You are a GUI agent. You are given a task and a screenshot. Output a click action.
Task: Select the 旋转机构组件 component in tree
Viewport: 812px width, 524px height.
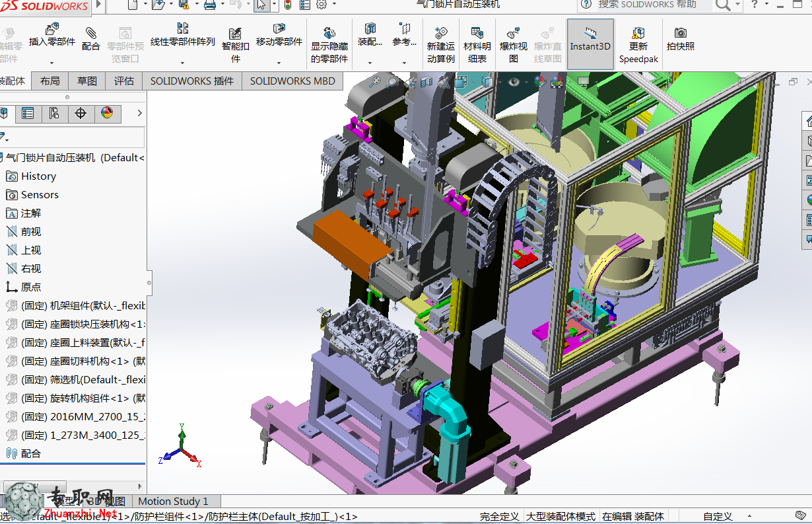click(75, 398)
